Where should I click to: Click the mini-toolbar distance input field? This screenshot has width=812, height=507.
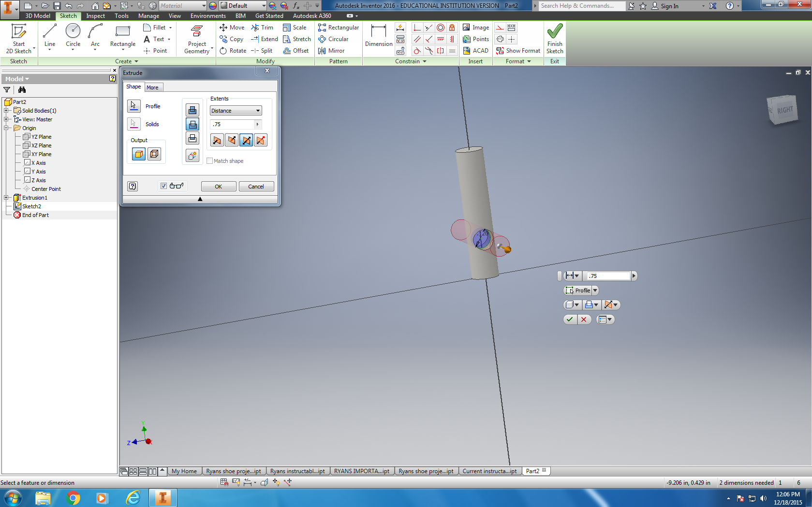click(x=608, y=276)
